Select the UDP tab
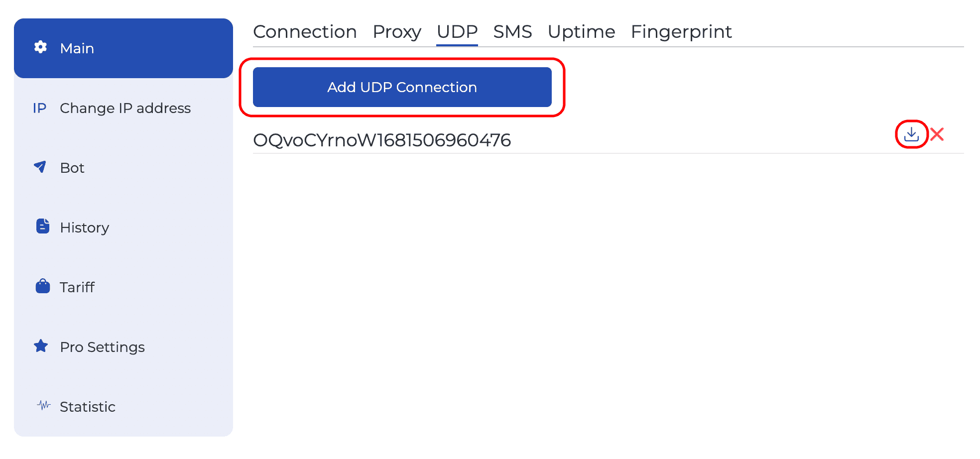This screenshot has width=980, height=459. pos(457,31)
